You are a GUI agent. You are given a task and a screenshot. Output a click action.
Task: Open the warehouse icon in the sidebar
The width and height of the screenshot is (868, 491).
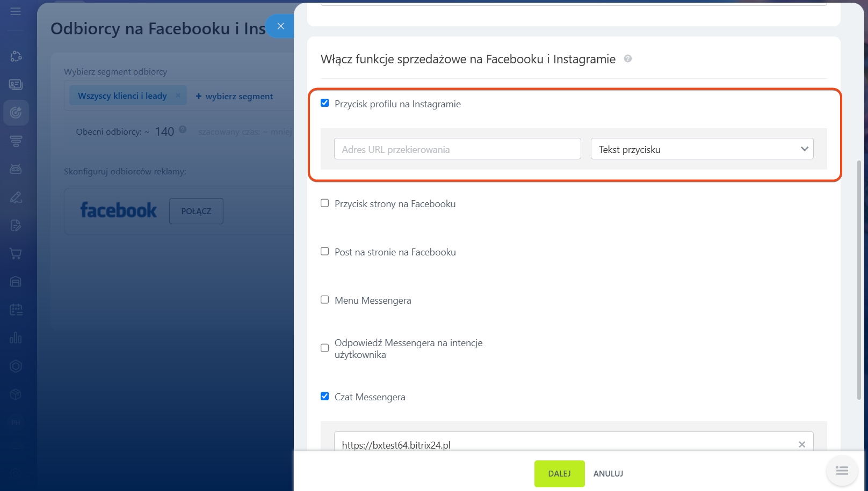tap(16, 282)
